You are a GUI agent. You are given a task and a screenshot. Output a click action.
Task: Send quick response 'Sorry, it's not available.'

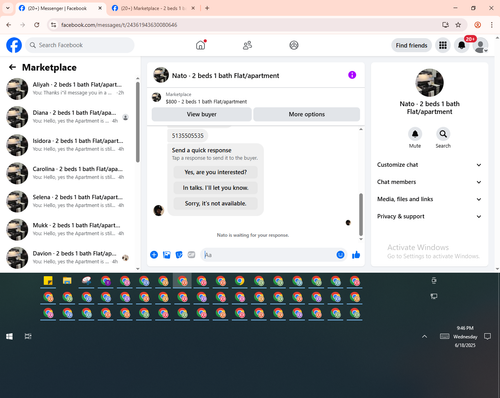tap(216, 203)
